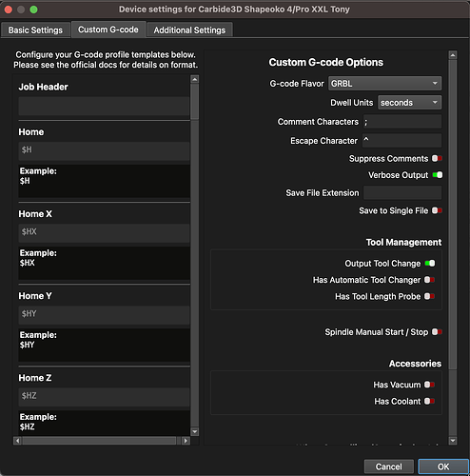
Task: Click the options panel scroll up arrow
Action: coord(453,55)
